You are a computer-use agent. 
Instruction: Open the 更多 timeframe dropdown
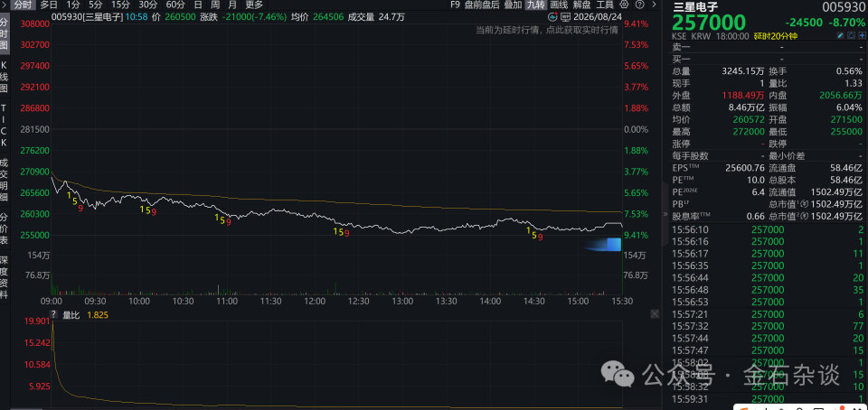pyautogui.click(x=254, y=5)
